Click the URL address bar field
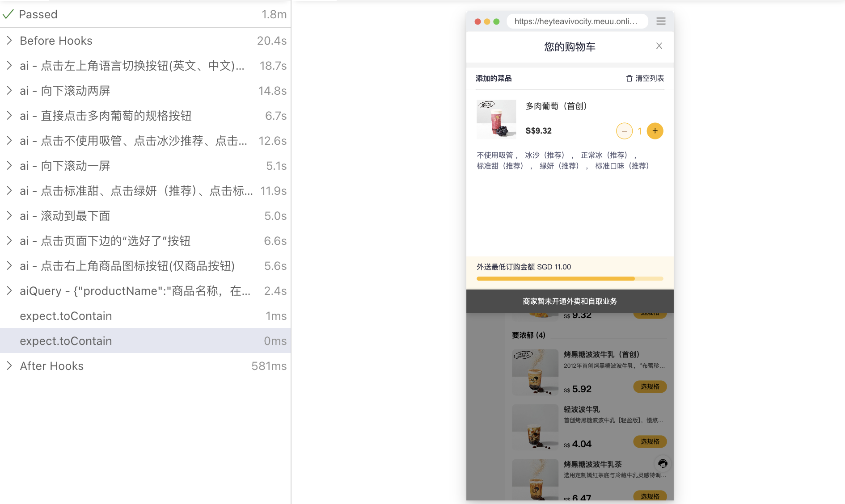Image resolution: width=845 pixels, height=504 pixels. pyautogui.click(x=577, y=21)
